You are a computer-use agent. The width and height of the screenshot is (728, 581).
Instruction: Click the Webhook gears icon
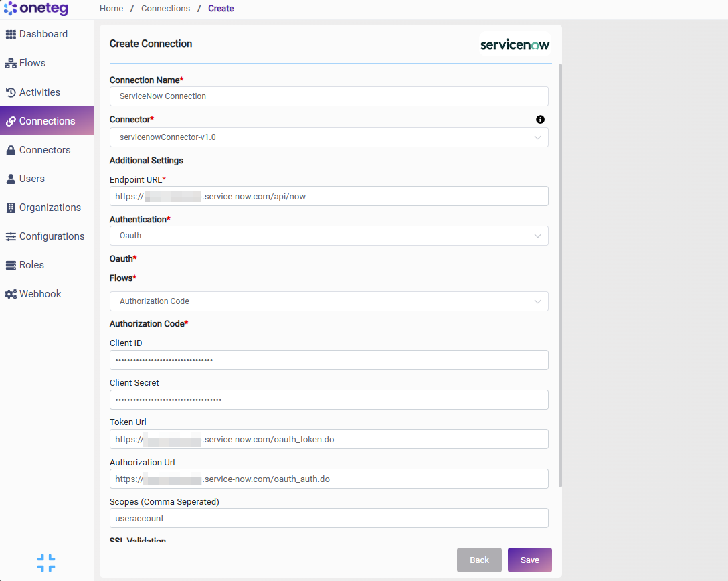click(11, 294)
